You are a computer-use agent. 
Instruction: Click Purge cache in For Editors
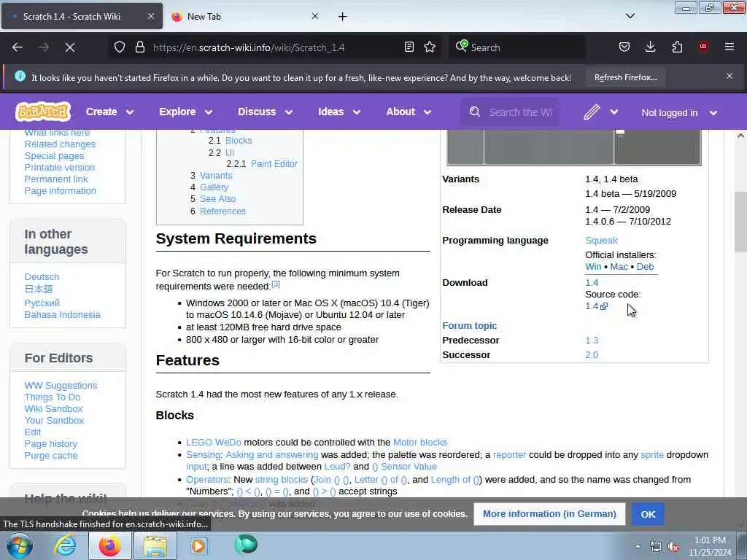[x=51, y=455]
